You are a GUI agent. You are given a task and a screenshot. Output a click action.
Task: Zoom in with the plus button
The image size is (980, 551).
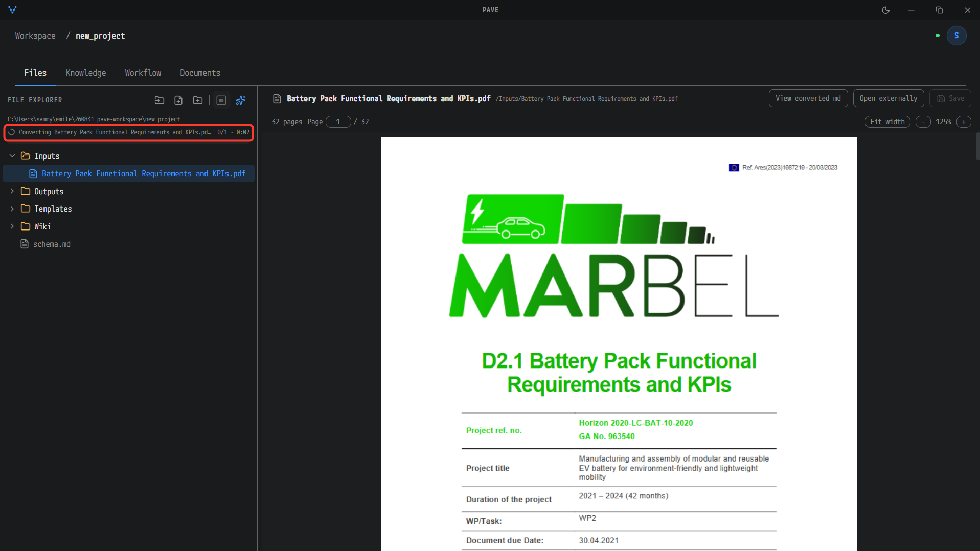[964, 122]
